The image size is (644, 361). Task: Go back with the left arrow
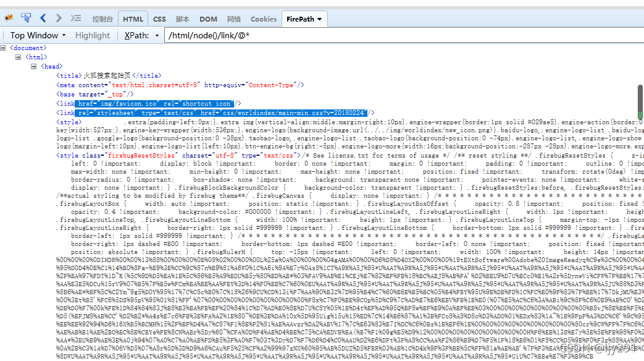(x=43, y=18)
